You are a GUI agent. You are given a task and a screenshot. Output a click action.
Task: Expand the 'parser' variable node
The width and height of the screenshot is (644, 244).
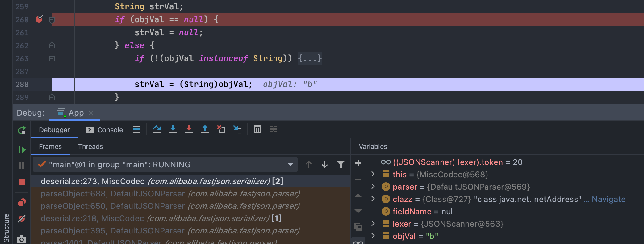373,187
